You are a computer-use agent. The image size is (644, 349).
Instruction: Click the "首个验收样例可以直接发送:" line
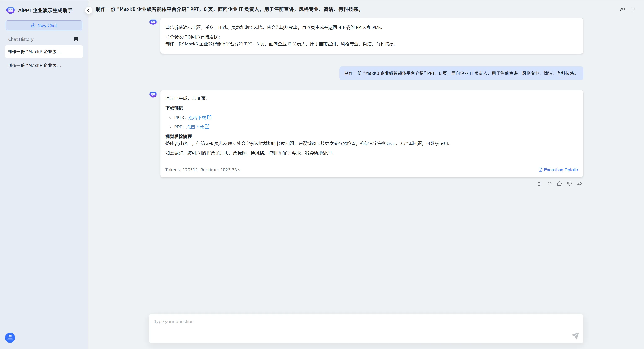(x=193, y=37)
